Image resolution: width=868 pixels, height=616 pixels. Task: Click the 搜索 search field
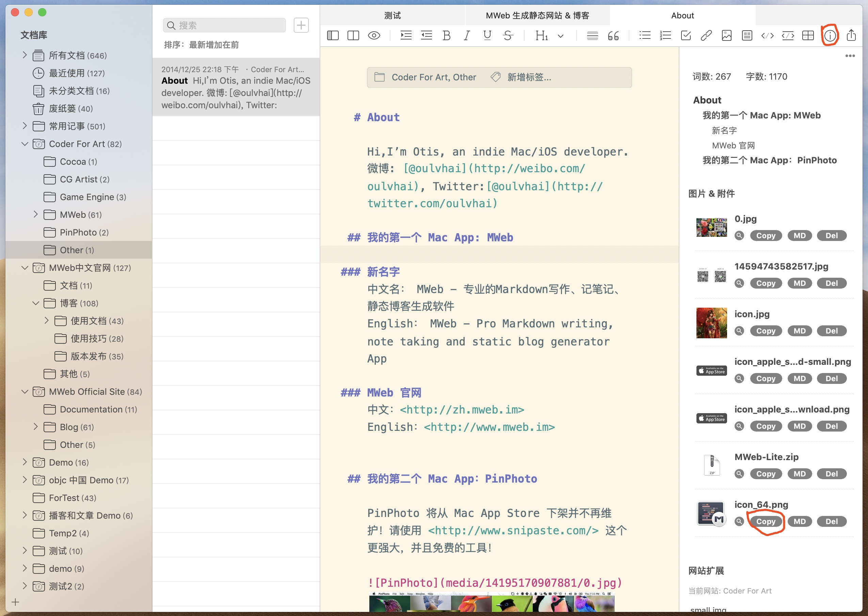click(x=225, y=26)
